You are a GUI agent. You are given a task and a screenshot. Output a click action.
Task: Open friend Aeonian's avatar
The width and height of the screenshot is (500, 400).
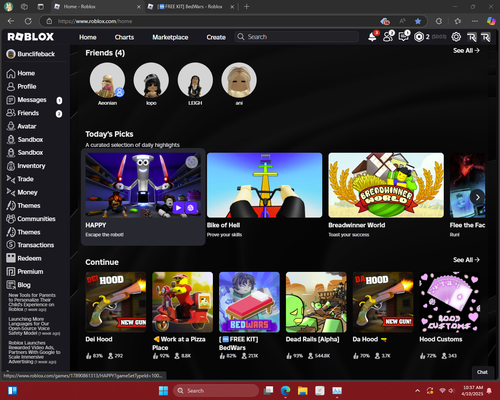click(107, 80)
